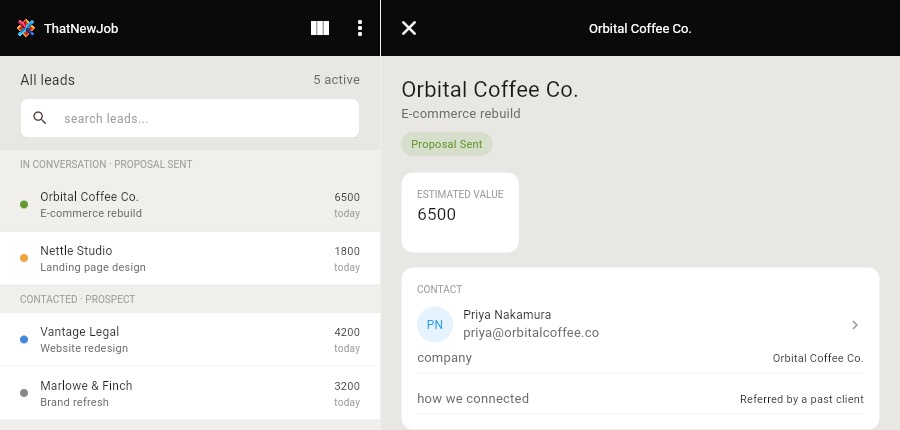900x430 pixels.
Task: Click the 'All leads' heading
Action: click(x=48, y=80)
